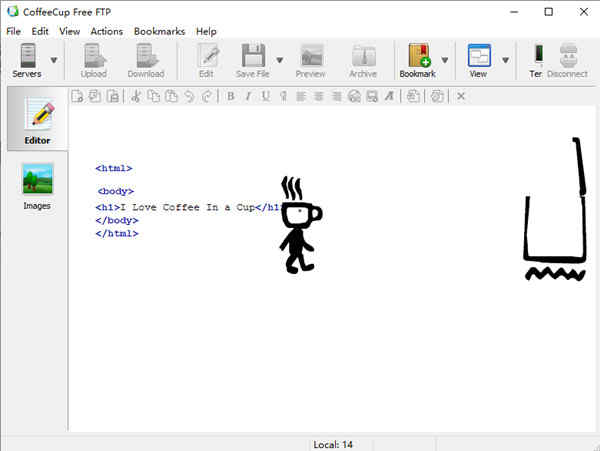Maximize the CoffeeCup Free FTP window
This screenshot has height=451, width=600.
point(548,12)
